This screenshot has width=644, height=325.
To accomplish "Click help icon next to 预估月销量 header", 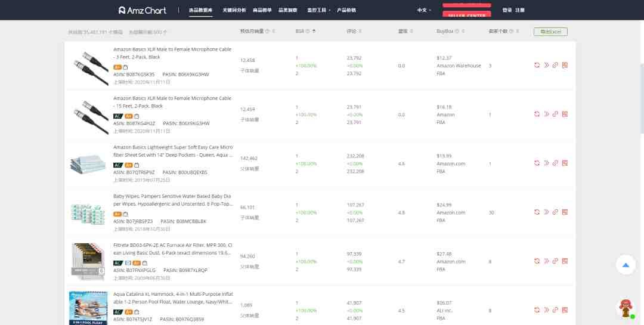I will pyautogui.click(x=267, y=31).
